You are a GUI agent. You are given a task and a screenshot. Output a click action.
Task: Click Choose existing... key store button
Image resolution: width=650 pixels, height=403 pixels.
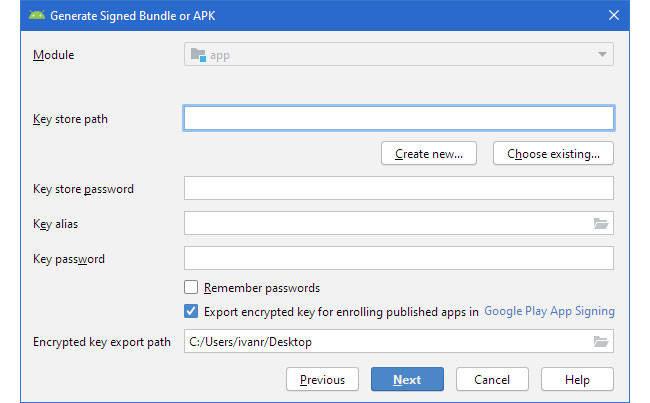(553, 153)
